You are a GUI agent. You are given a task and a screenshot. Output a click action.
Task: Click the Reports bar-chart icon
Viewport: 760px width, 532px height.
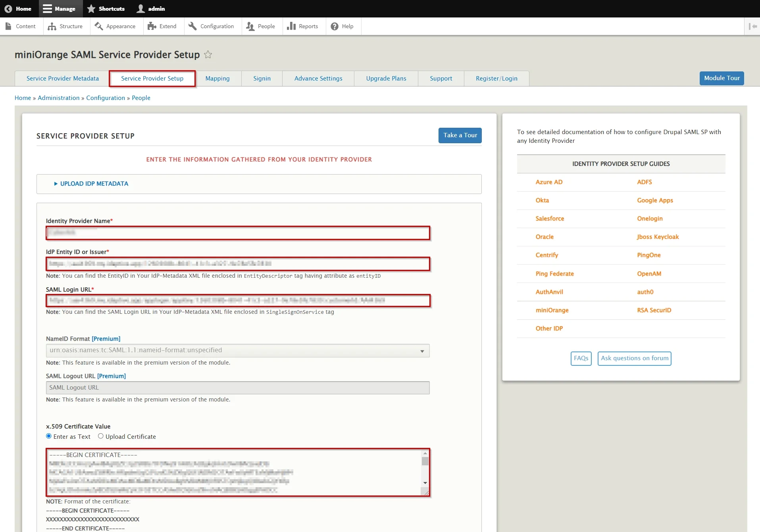[x=291, y=26]
